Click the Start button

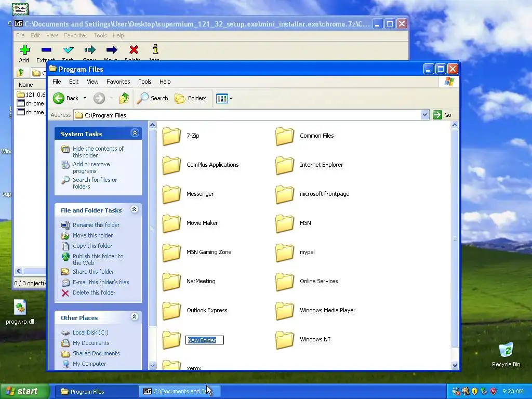pyautogui.click(x=24, y=391)
